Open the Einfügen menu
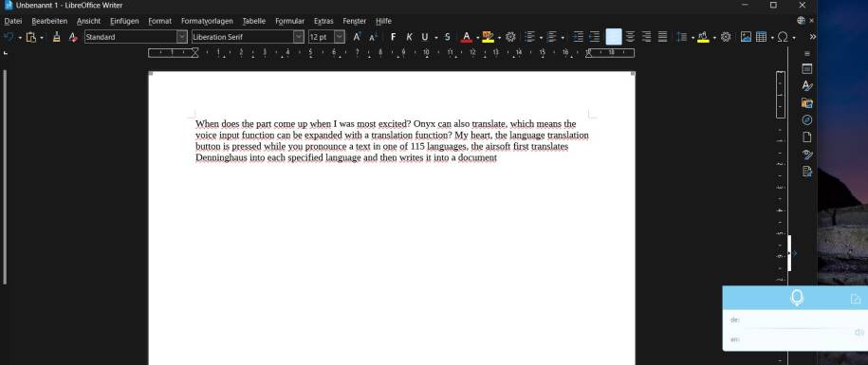 [x=124, y=21]
